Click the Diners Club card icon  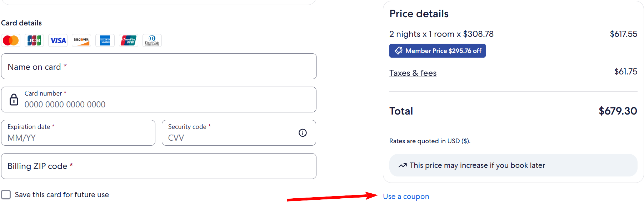point(152,40)
